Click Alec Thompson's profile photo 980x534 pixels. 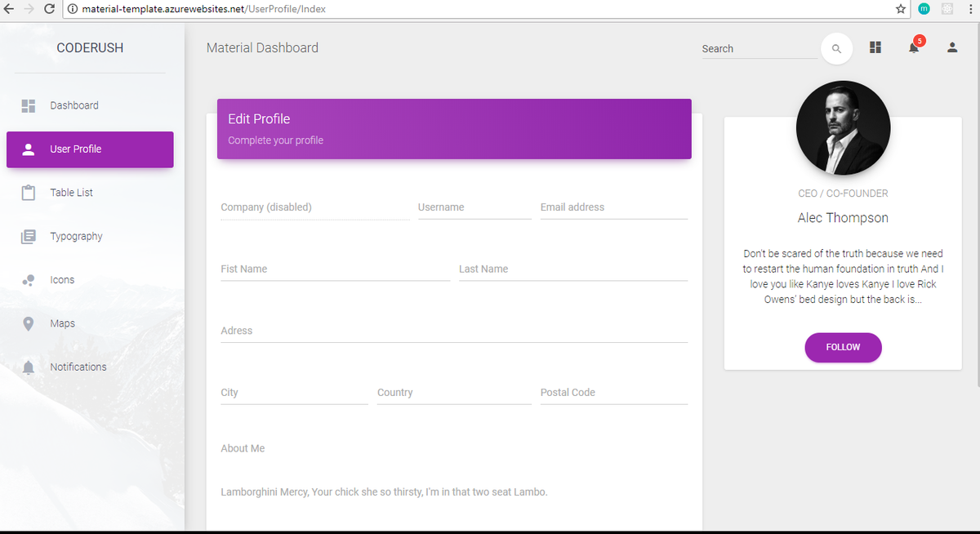click(x=843, y=127)
